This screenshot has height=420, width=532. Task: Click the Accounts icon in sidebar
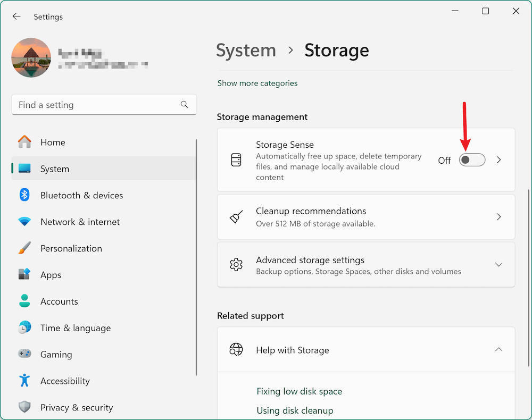(x=24, y=301)
